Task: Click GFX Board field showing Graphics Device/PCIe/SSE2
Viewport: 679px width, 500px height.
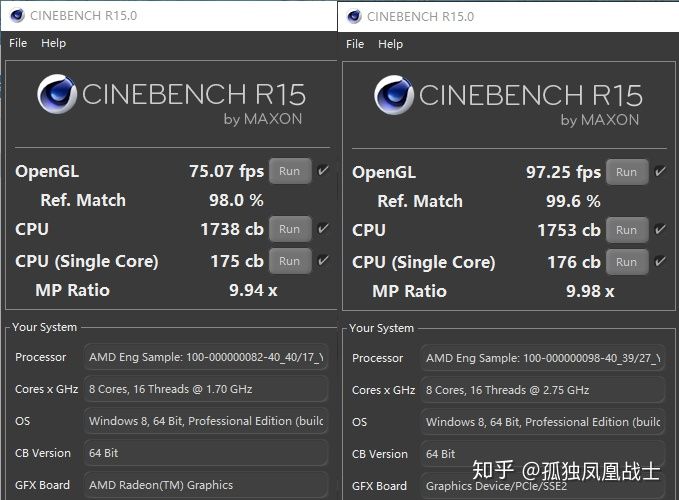Action: click(543, 486)
